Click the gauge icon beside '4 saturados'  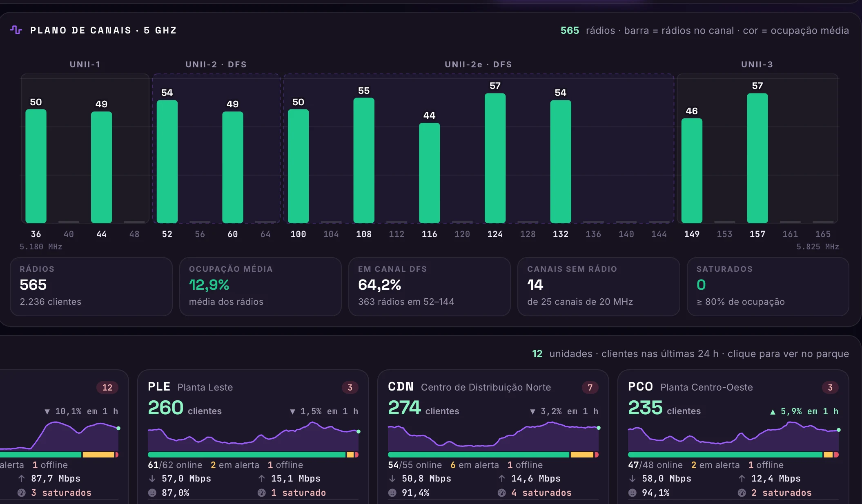502,493
